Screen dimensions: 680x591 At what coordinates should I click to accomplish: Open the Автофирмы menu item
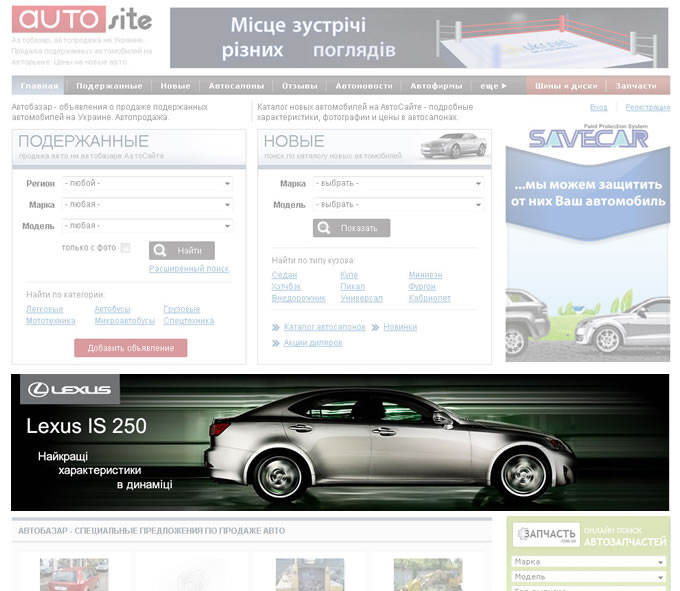point(436,86)
